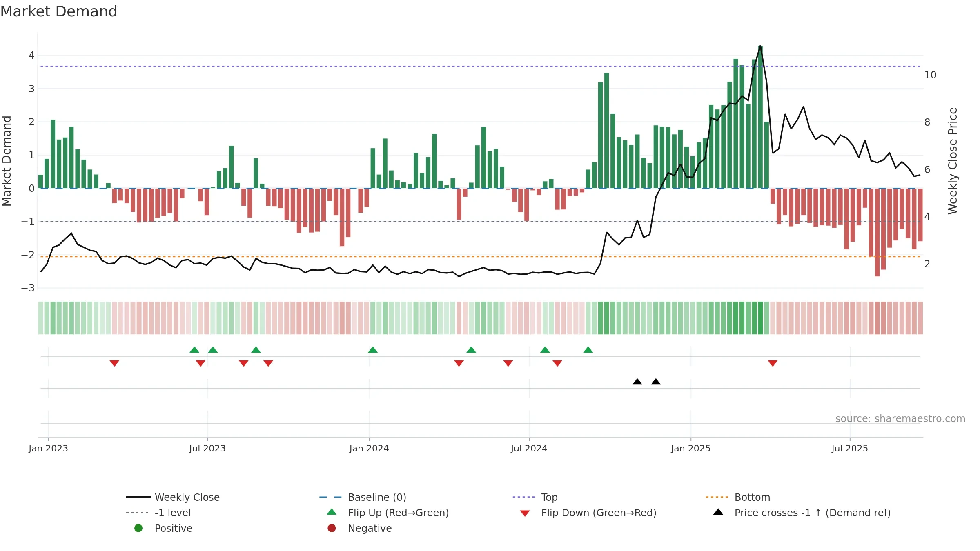980x551 pixels.
Task: Click the green Flip Up triangle in legend
Action: click(332, 512)
